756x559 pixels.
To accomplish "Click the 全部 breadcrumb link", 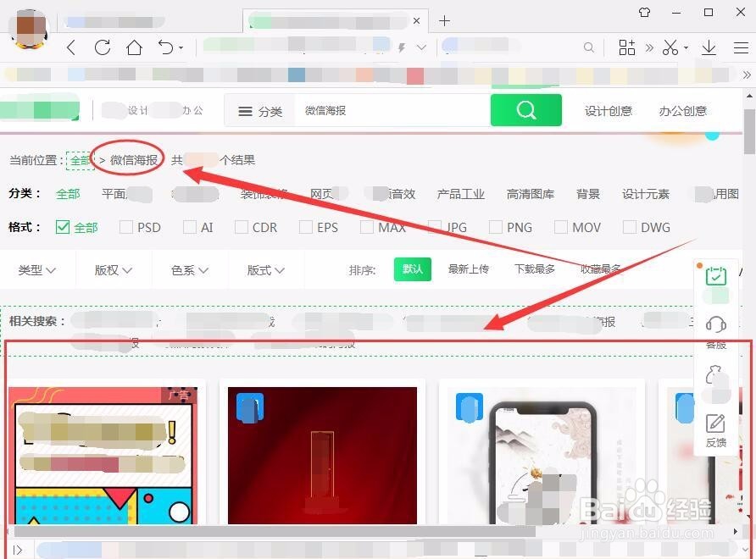I will tap(80, 160).
